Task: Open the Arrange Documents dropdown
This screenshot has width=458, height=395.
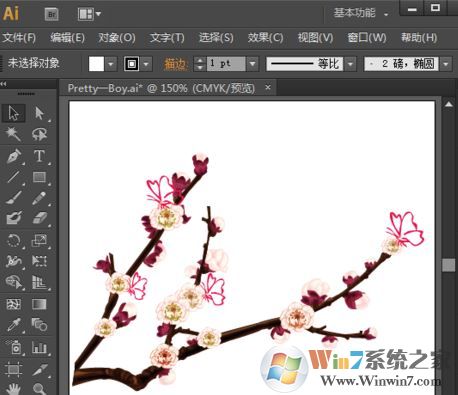Action: (89, 14)
